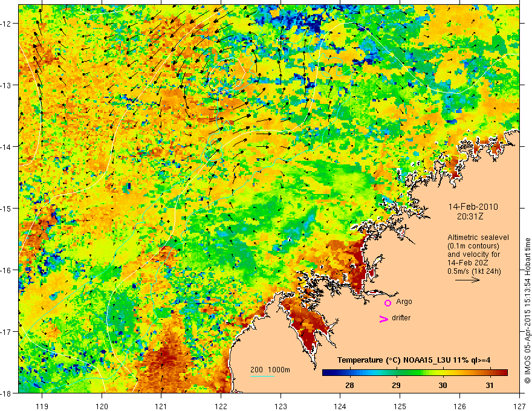Click the IMOS copyright timestamp text
532x411 pixels.
527,311
